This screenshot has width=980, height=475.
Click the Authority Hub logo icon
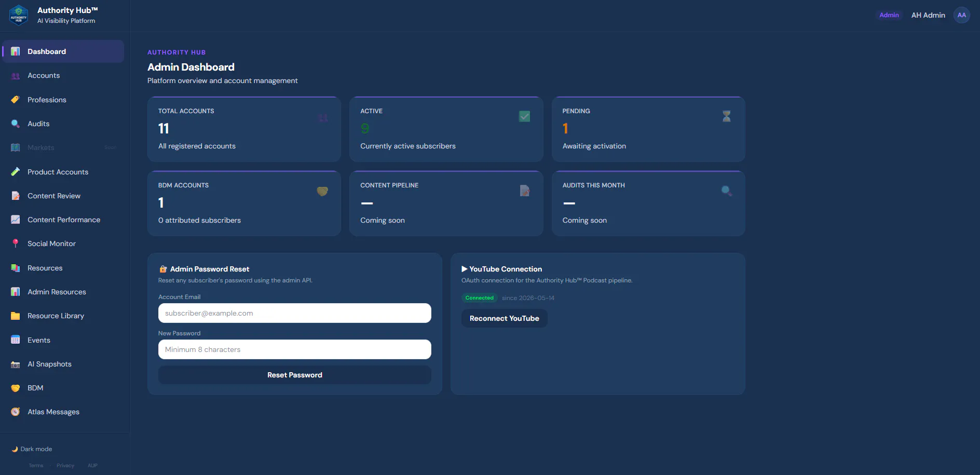pyautogui.click(x=19, y=15)
